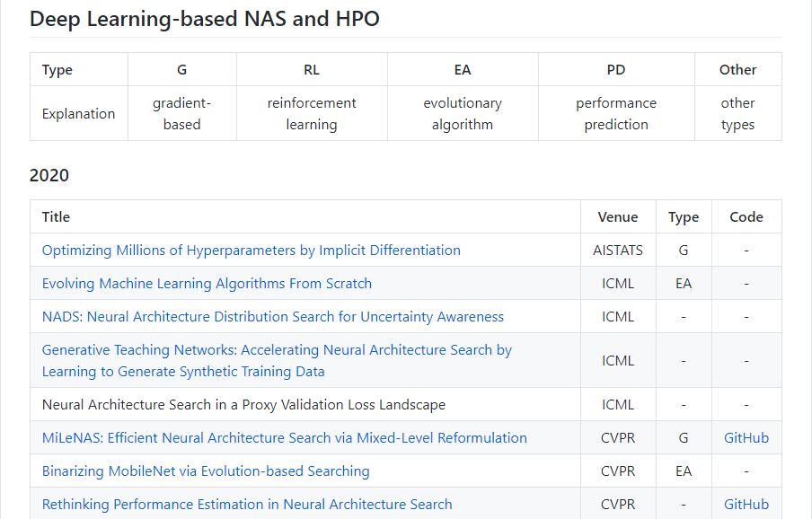
Task: Select the AISTATS venue cell
Action: point(618,251)
